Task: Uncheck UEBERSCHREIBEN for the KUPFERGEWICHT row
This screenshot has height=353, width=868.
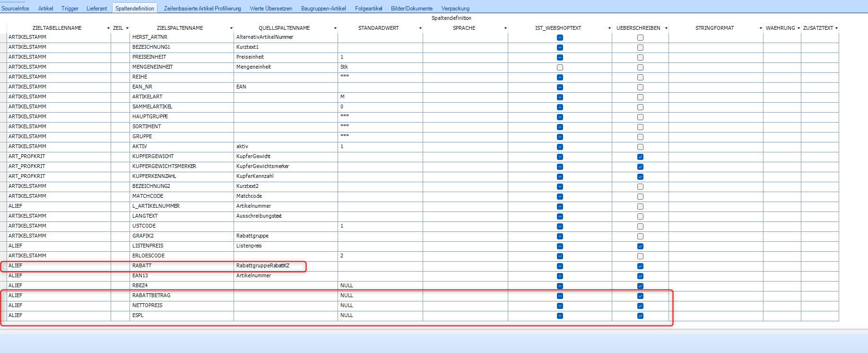Action: (640, 157)
